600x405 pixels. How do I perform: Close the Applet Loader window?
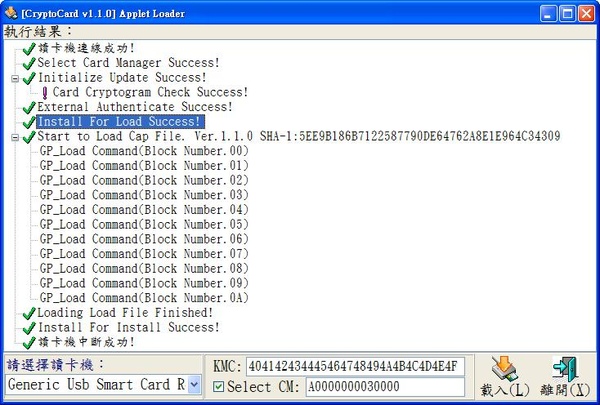[586, 14]
